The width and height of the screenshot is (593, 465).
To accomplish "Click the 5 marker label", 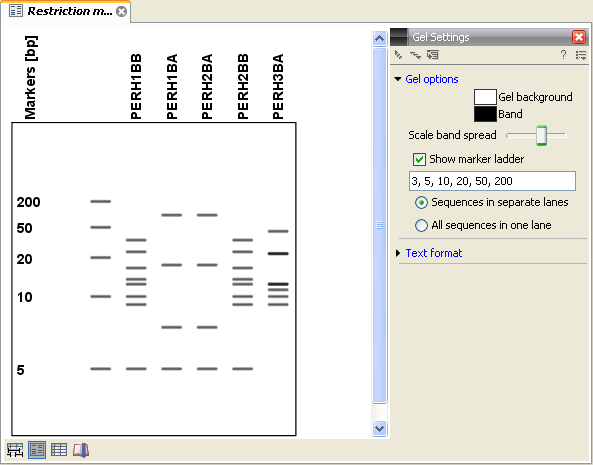I will (20, 370).
